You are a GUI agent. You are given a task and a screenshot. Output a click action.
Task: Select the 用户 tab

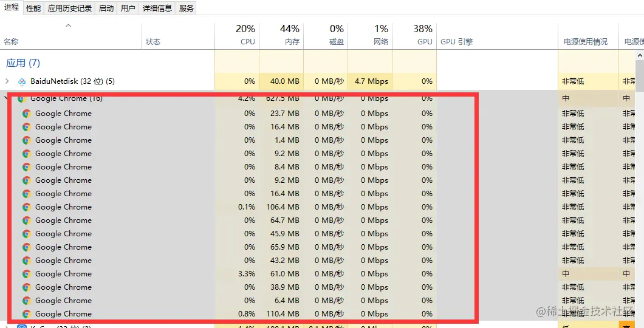tap(128, 9)
